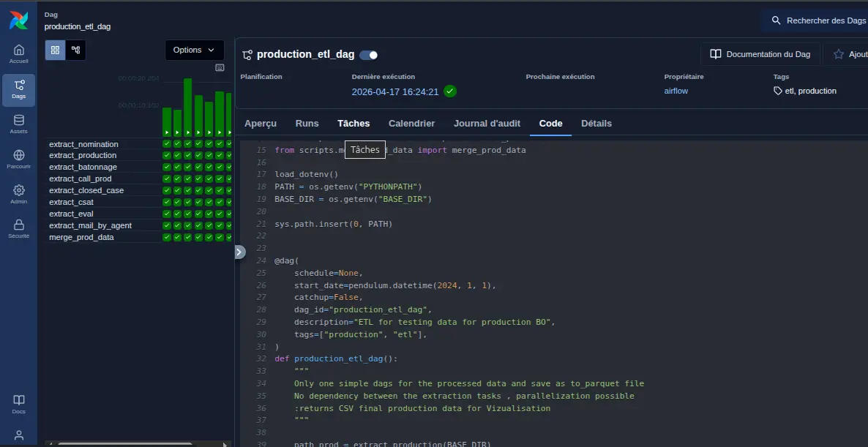This screenshot has height=447, width=868.
Task: Click the grid panel horizontal scrollbar
Action: [126, 443]
